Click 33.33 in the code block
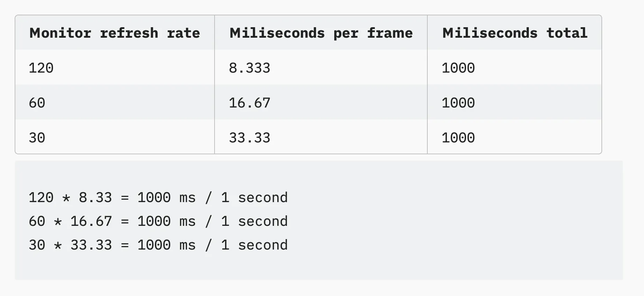The width and height of the screenshot is (644, 296). coord(91,245)
